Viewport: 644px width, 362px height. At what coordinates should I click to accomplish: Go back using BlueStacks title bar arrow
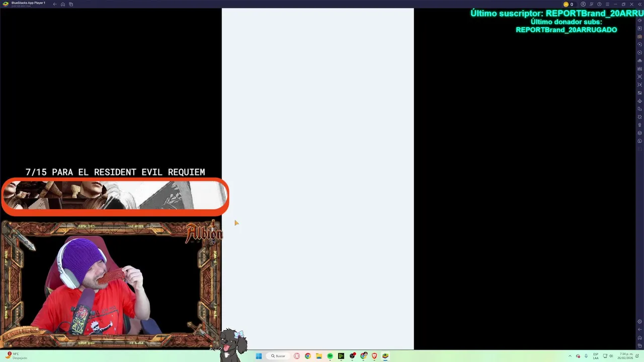(x=55, y=4)
